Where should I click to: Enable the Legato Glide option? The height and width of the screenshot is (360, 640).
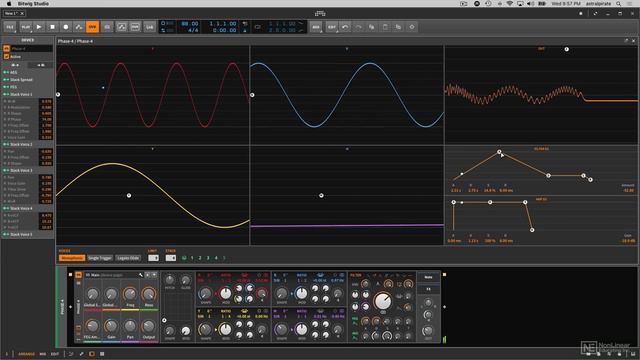[x=128, y=258]
